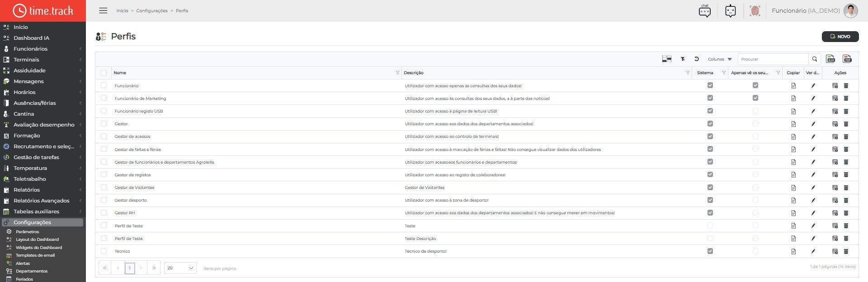Click the search magnifier icon
This screenshot has width=868, height=282.
click(815, 59)
